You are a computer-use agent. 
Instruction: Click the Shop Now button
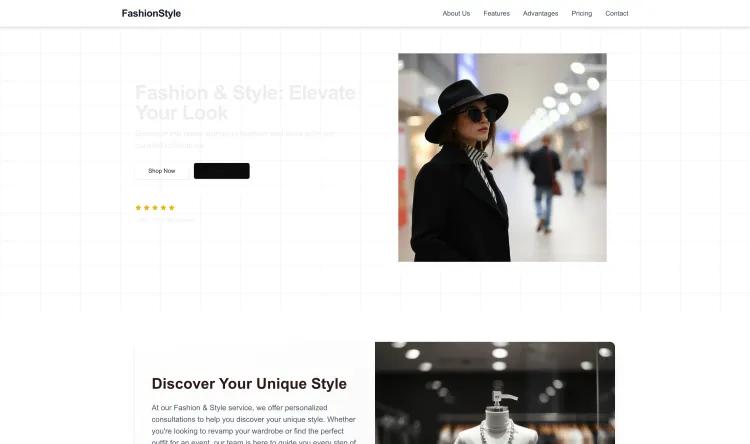point(162,171)
